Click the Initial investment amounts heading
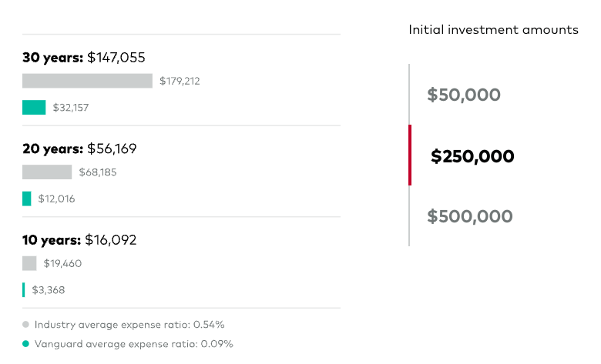601x364 pixels. click(x=493, y=30)
